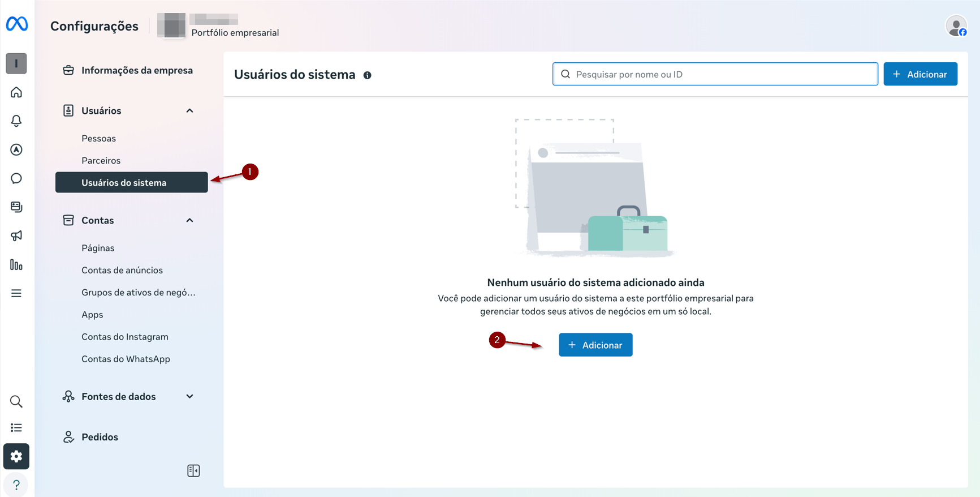980x497 pixels.
Task: Click the question mark help icon
Action: pos(16,485)
